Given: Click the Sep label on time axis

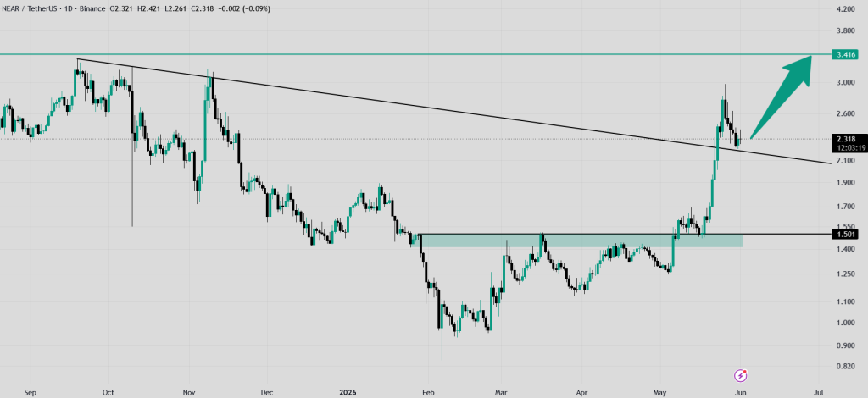Looking at the screenshot, I should [31, 392].
